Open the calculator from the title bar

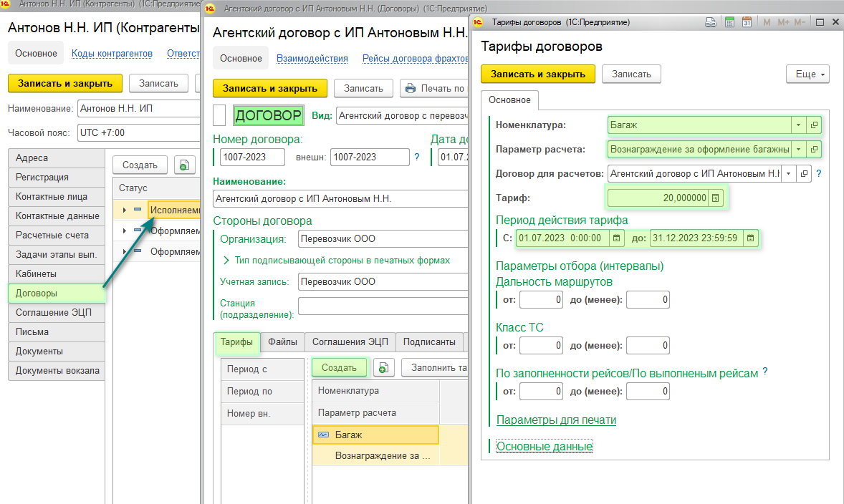(729, 23)
